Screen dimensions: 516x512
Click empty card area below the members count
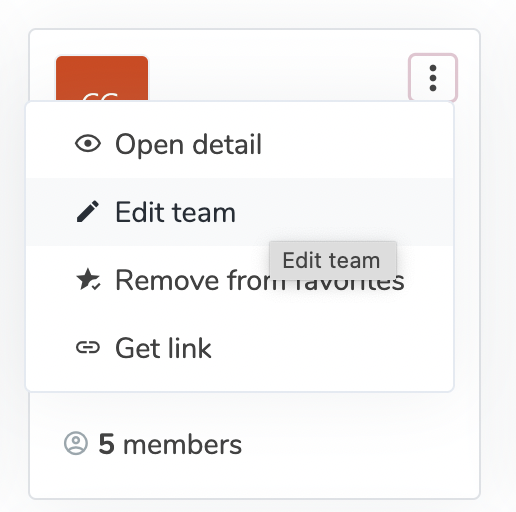tap(254, 480)
